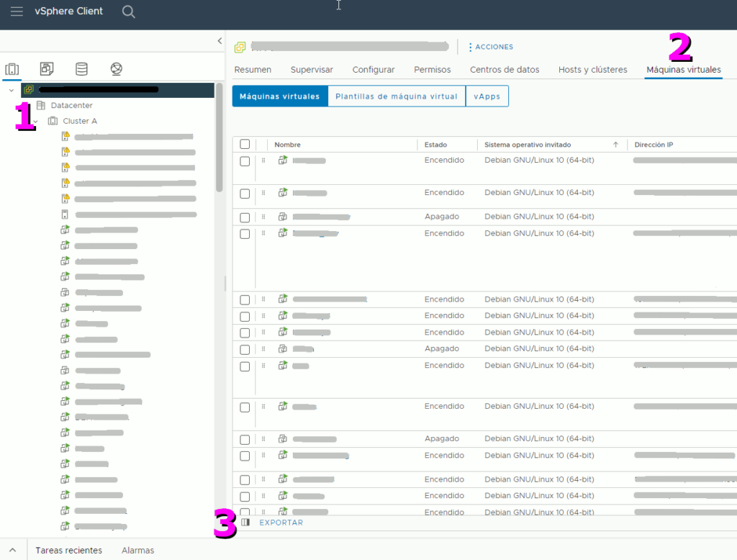Click the splitter handle between tree and table

pyautogui.click(x=225, y=284)
